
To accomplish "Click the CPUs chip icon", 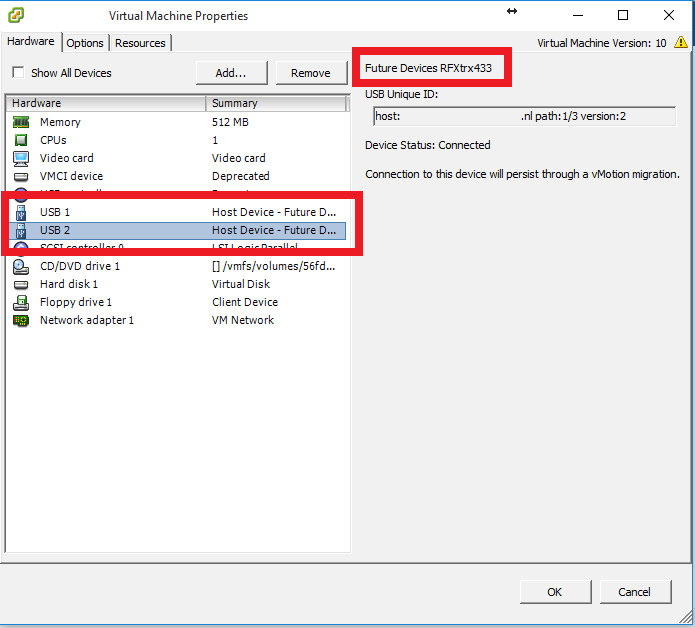I will (x=21, y=140).
